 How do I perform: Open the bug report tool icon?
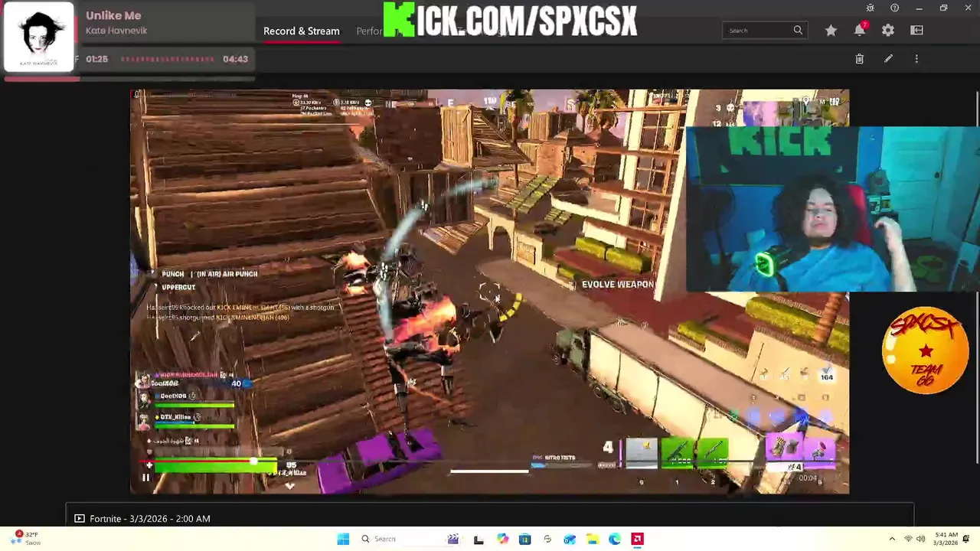point(870,8)
